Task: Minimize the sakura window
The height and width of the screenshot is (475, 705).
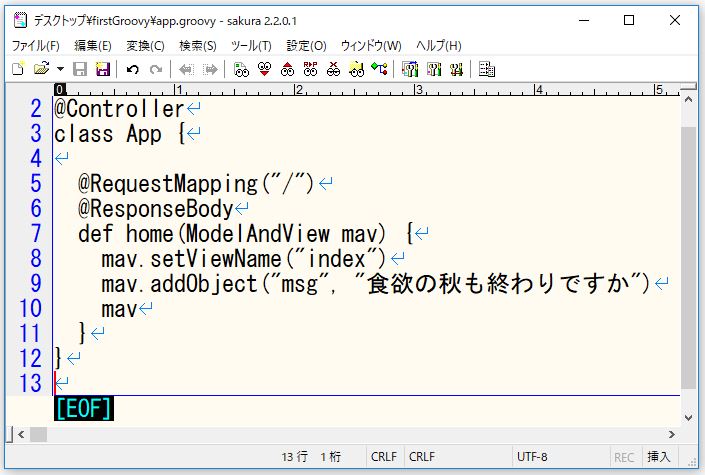Action: [584, 20]
